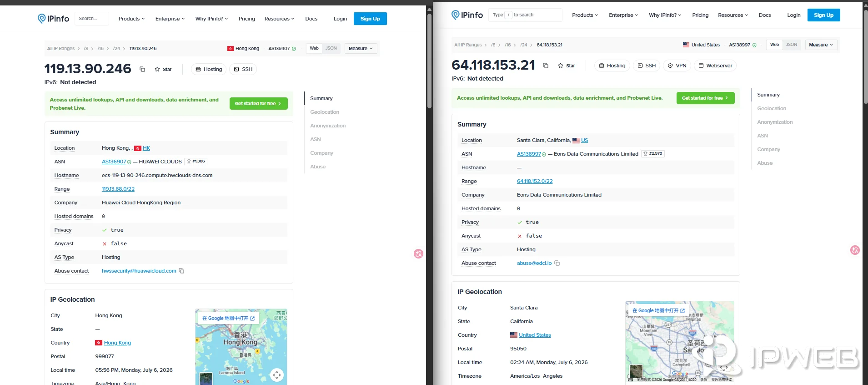Jump to Company section in left window
Viewport: 868px width, 385px height.
321,153
